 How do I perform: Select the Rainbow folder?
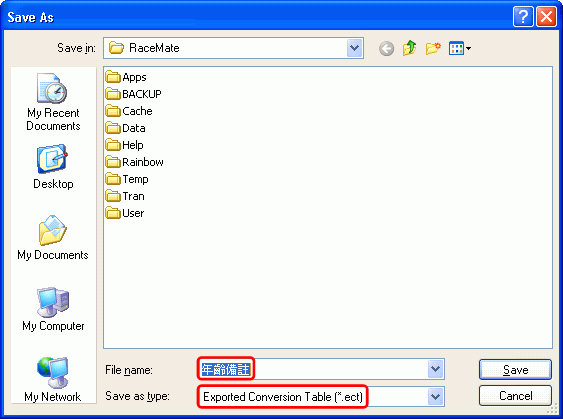pos(135,162)
